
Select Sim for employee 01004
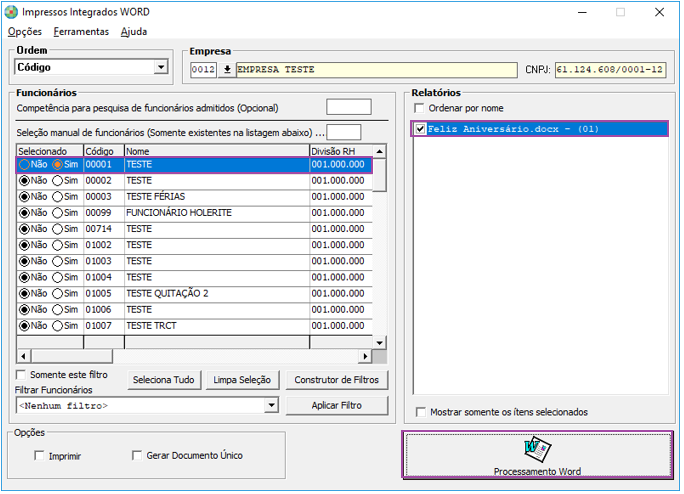[x=58, y=278]
